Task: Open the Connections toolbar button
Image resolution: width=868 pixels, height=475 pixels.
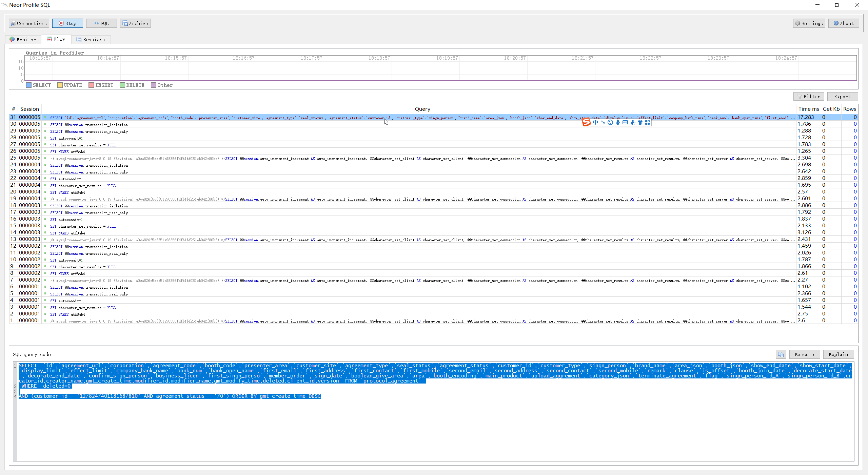Action: click(29, 23)
